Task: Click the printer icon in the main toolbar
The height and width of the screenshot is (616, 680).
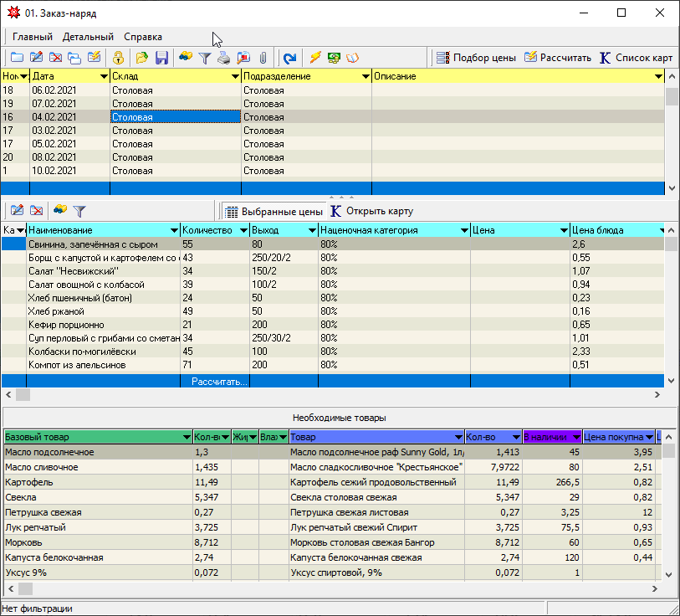Action: point(223,58)
